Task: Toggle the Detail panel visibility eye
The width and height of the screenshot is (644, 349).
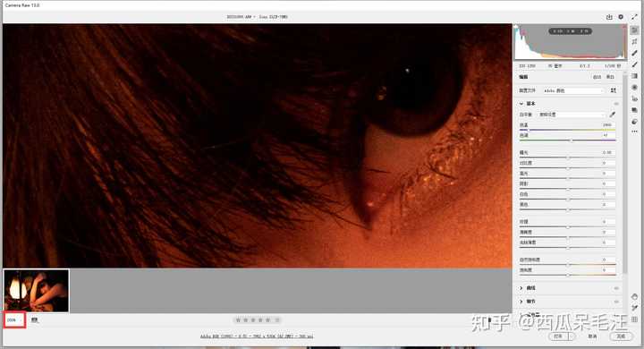Action: (x=616, y=302)
